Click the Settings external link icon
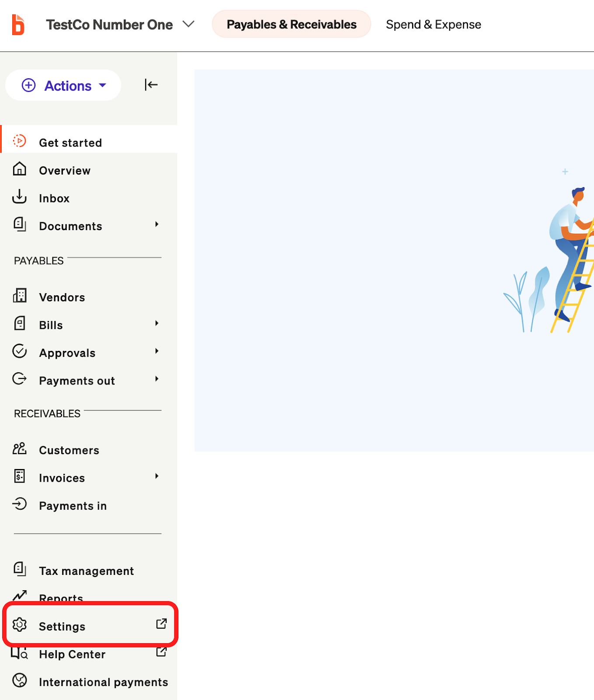The image size is (594, 700). point(161,624)
